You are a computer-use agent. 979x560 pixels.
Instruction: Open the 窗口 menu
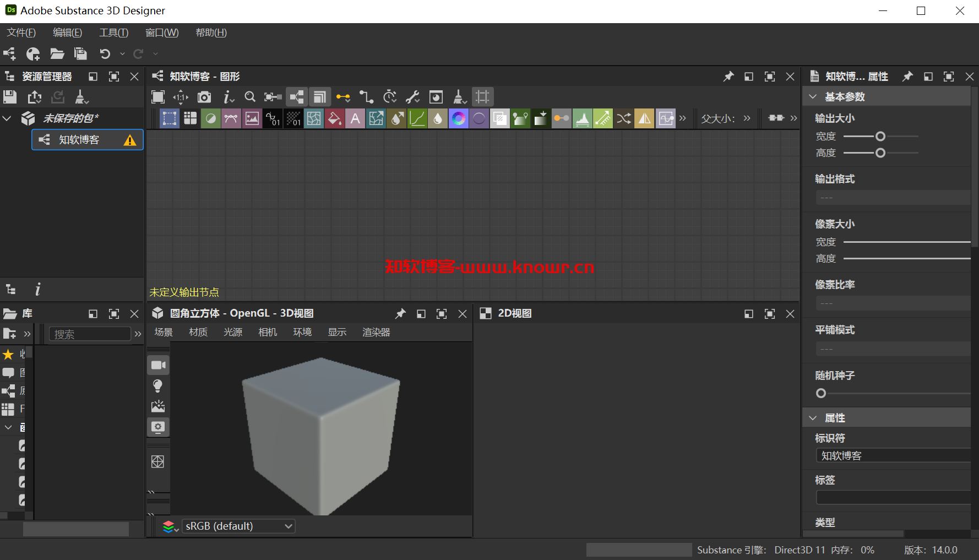(162, 32)
